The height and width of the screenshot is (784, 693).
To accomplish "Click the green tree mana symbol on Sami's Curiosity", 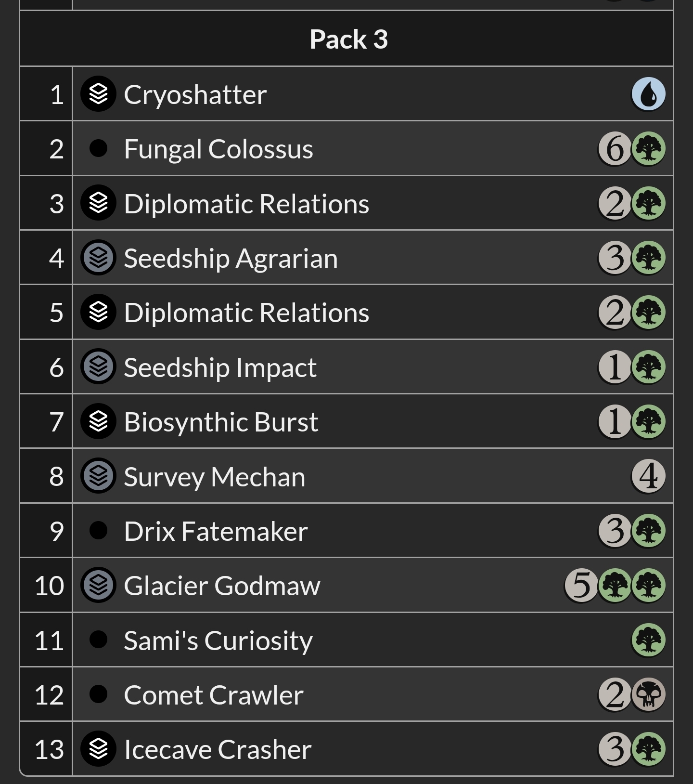I will (648, 640).
